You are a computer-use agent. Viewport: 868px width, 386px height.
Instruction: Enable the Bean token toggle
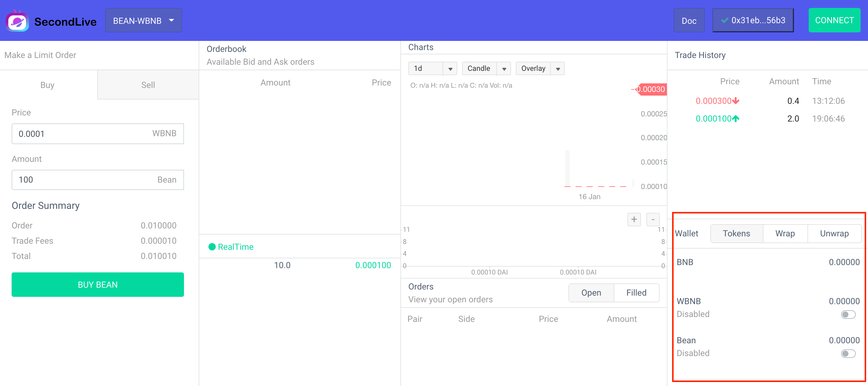pos(848,353)
